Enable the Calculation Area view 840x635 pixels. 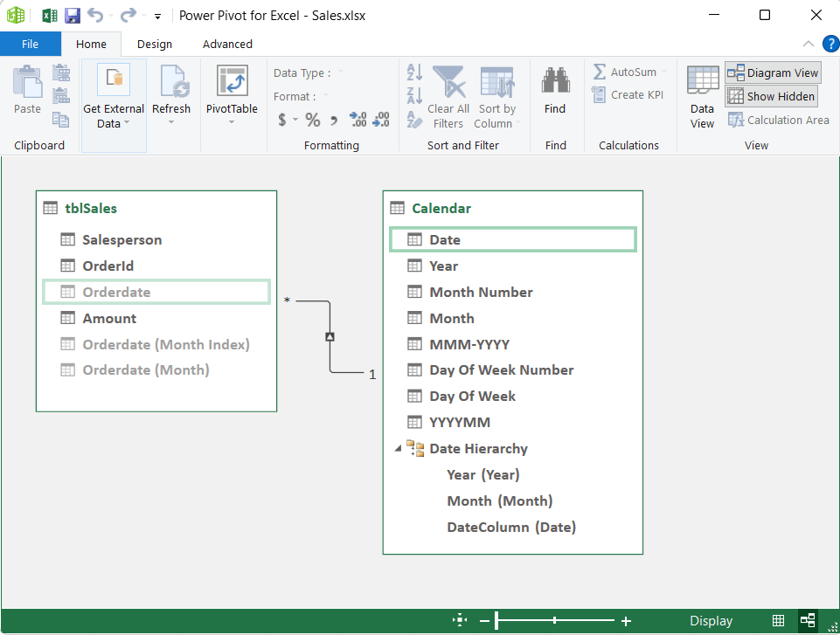pyautogui.click(x=778, y=120)
